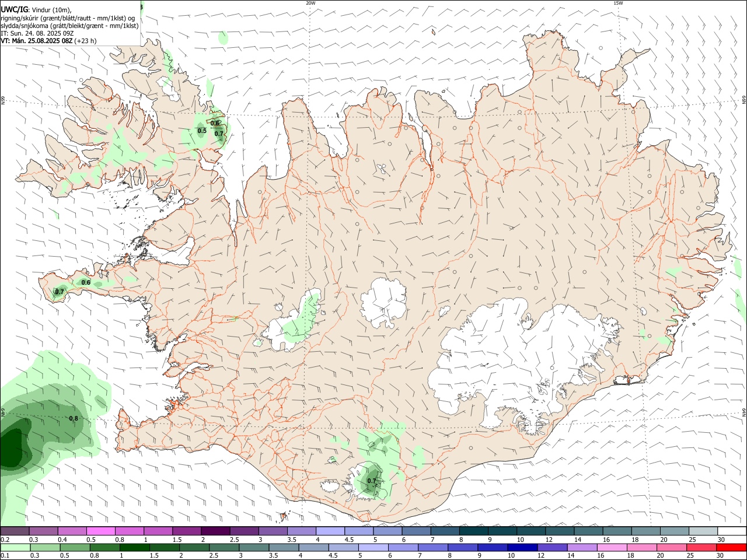Click the 0.6 value on Snæfellsnes peninsula
Screen dimensions: 747x560
[86, 282]
